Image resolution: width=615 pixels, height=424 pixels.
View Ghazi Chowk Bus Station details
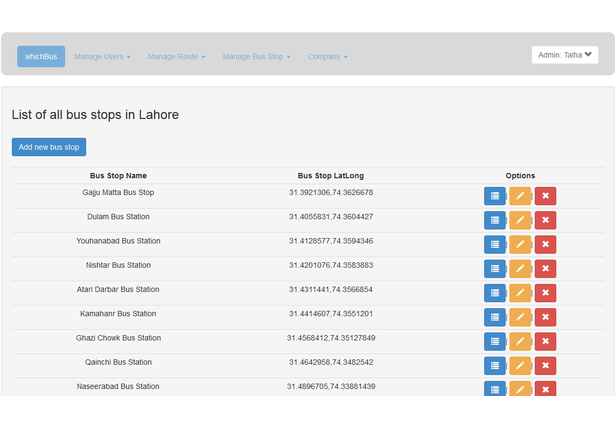pos(495,342)
